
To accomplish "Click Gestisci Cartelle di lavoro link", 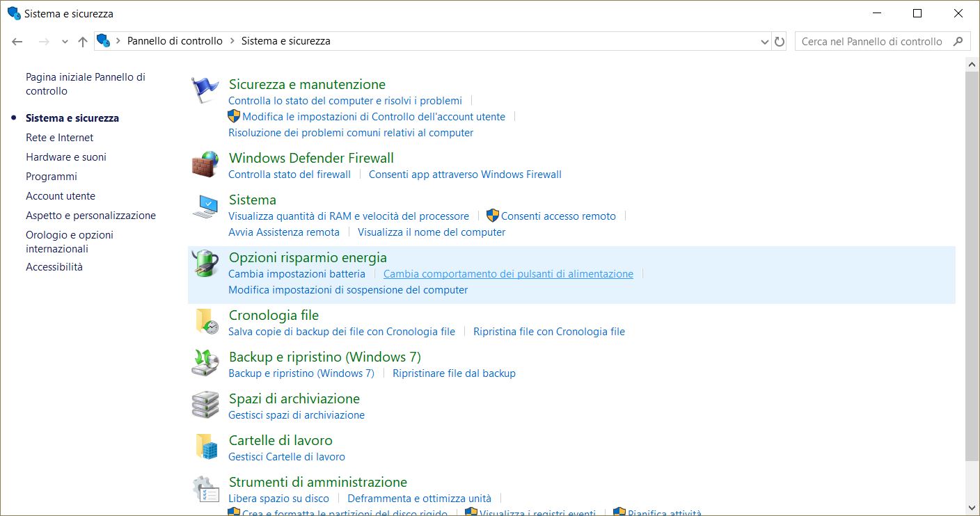I will tap(287, 457).
